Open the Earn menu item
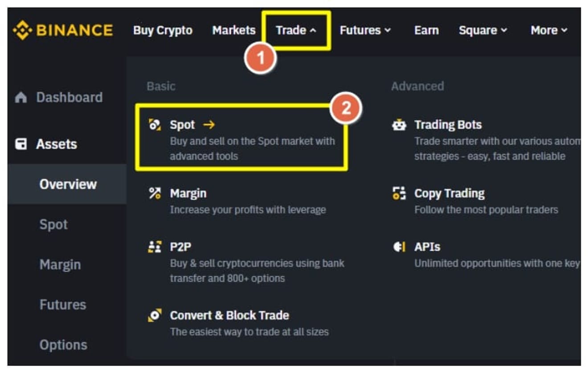Screen dimensions: 588x373 [x=426, y=30]
